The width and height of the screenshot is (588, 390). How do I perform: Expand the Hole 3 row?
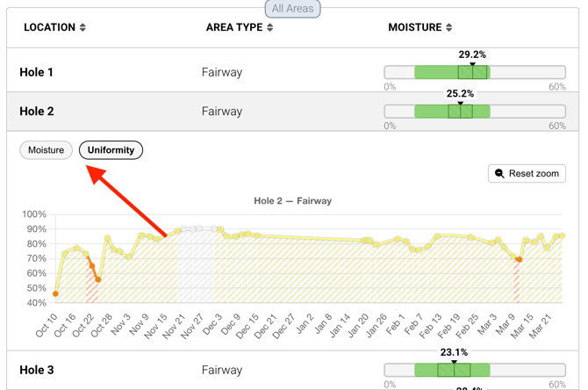point(37,370)
